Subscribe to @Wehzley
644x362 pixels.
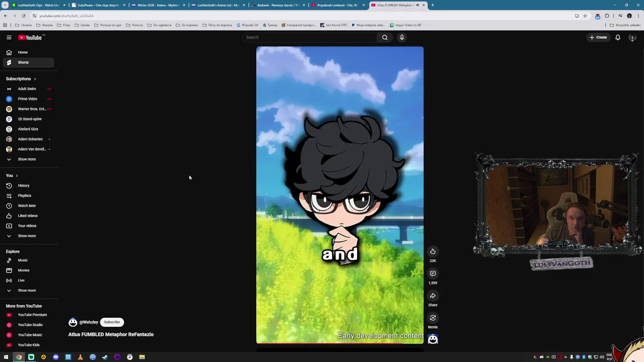[112, 322]
